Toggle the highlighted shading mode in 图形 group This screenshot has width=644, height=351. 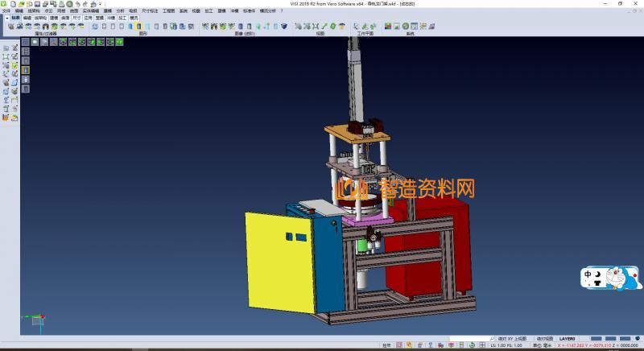138,27
